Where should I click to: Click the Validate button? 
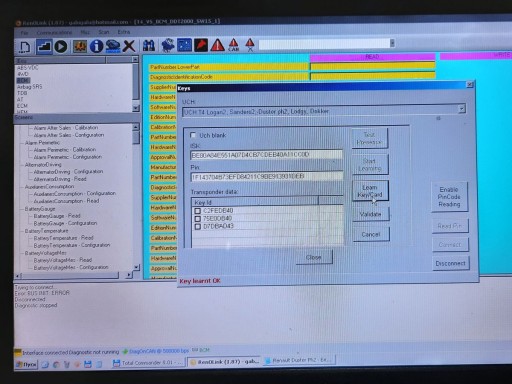point(370,214)
